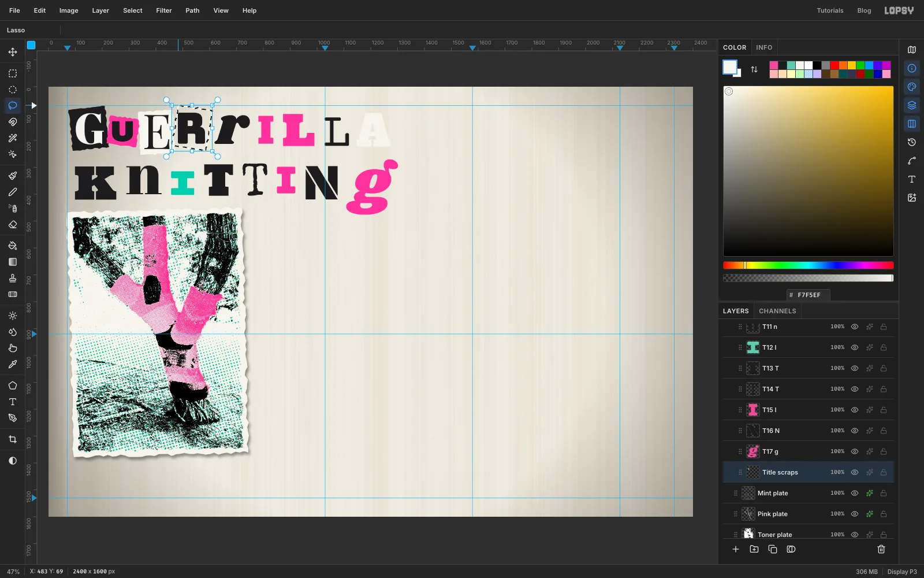Toggle visibility of the T17 g layer

[x=855, y=451]
